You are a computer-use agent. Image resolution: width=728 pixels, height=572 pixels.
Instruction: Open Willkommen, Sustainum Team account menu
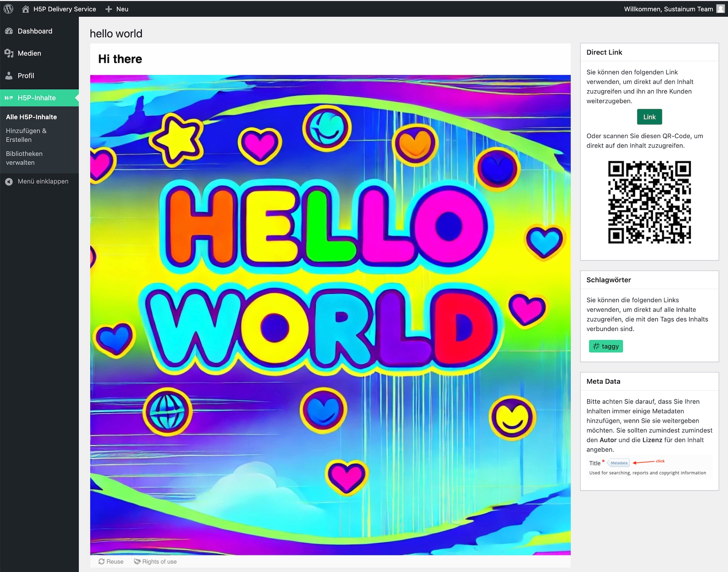668,9
